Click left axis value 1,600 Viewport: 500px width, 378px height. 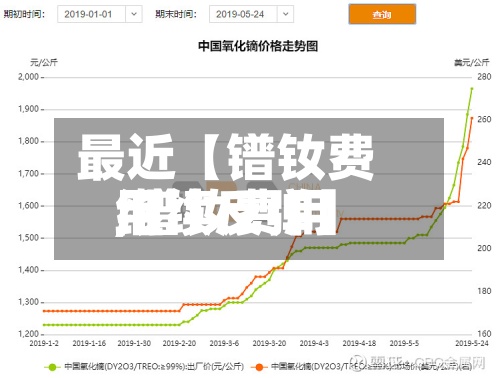pos(28,205)
